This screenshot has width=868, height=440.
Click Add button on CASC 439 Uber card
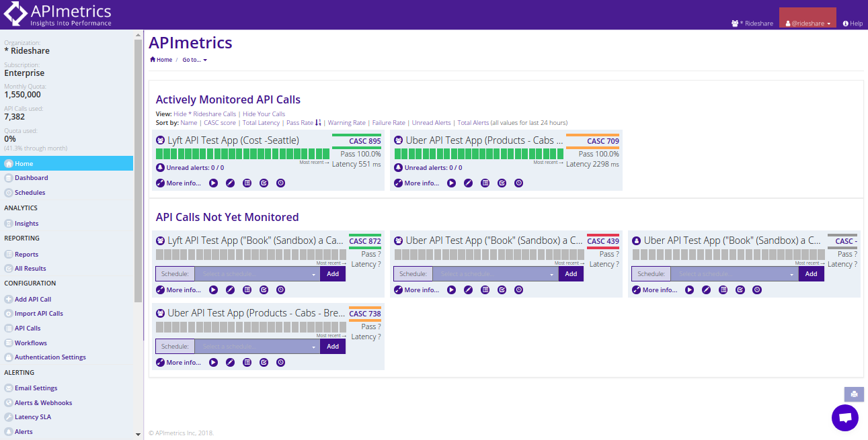[x=571, y=274]
